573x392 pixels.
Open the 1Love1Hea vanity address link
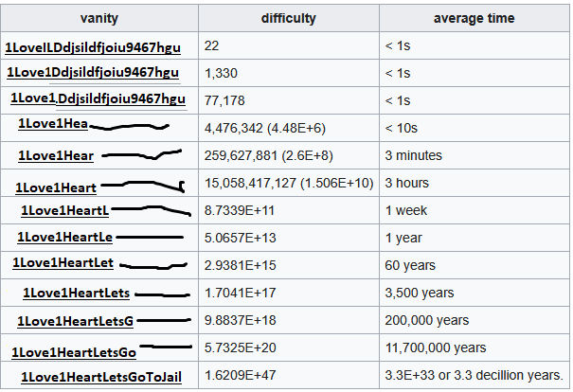53,123
